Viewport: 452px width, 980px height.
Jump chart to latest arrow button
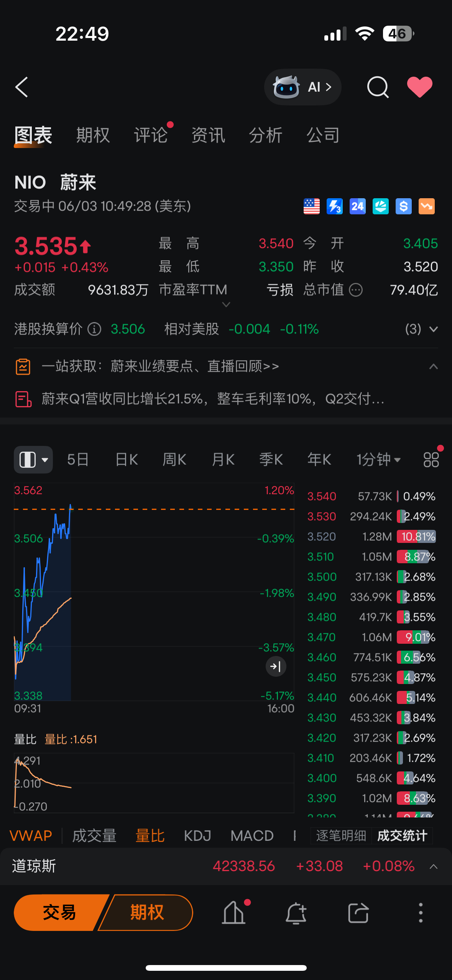[x=276, y=666]
